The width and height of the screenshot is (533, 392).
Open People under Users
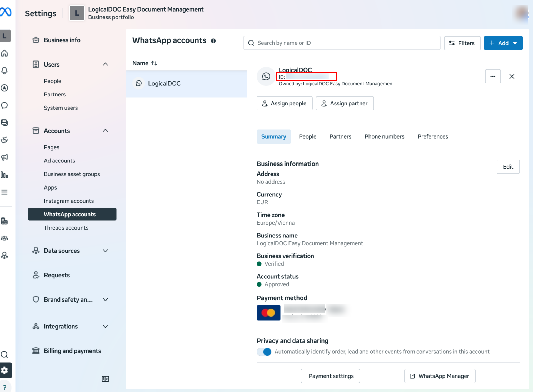point(52,81)
